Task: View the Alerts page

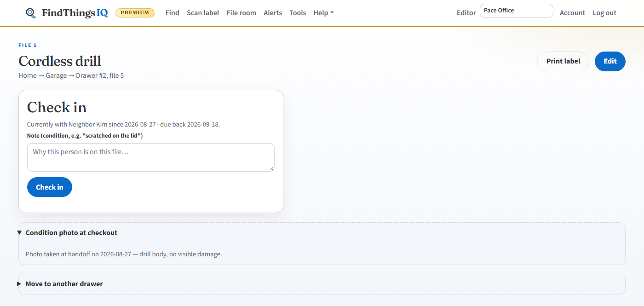Action: click(273, 13)
